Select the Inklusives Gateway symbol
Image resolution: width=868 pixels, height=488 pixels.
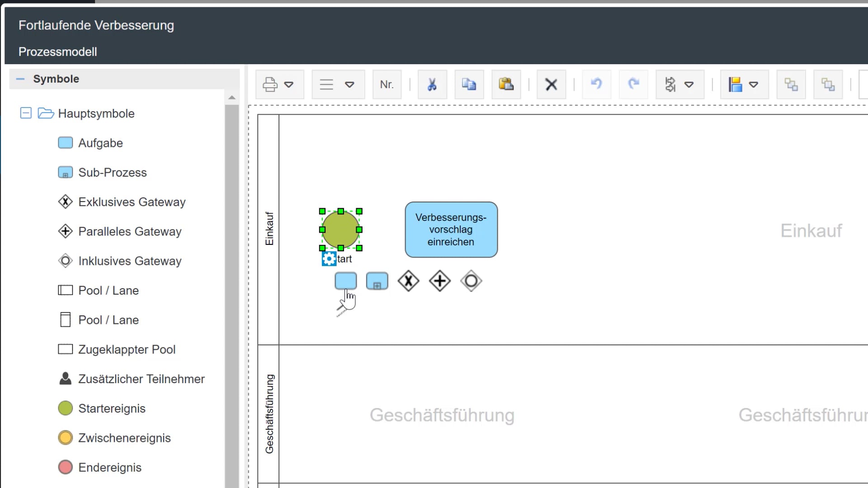click(x=130, y=261)
